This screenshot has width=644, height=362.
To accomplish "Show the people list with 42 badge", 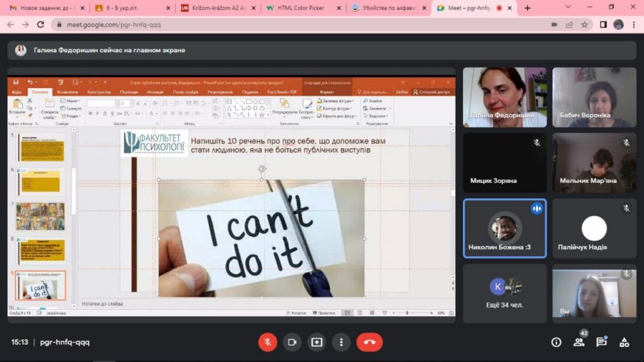I will click(x=579, y=342).
